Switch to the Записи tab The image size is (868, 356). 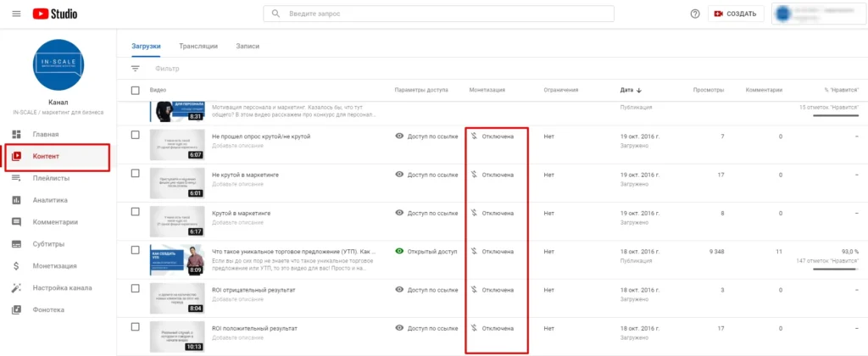[x=248, y=47]
